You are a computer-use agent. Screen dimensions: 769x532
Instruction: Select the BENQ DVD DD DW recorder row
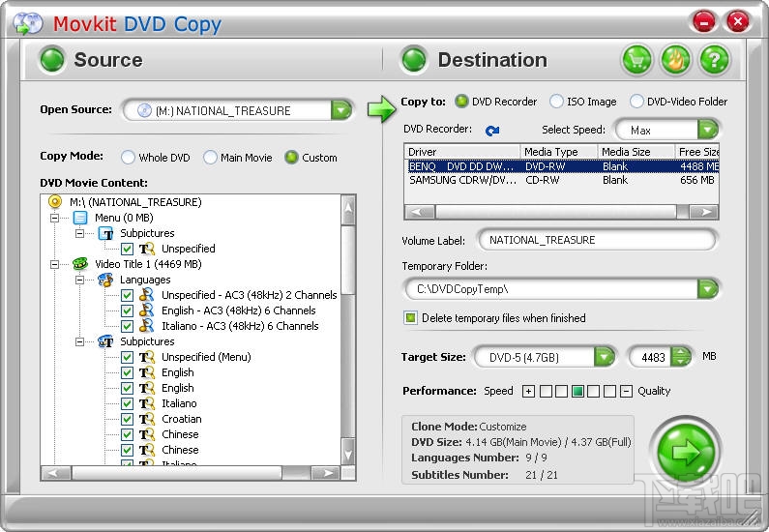click(x=562, y=166)
